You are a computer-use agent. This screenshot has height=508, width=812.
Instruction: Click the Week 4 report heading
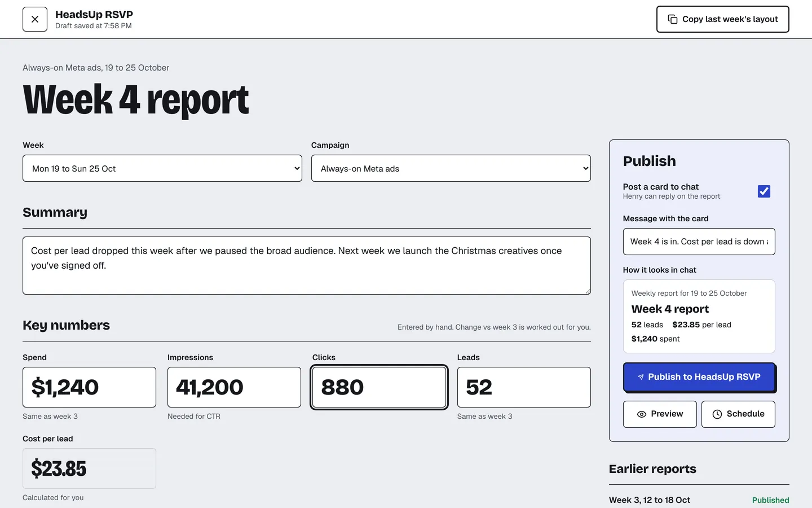(x=136, y=100)
